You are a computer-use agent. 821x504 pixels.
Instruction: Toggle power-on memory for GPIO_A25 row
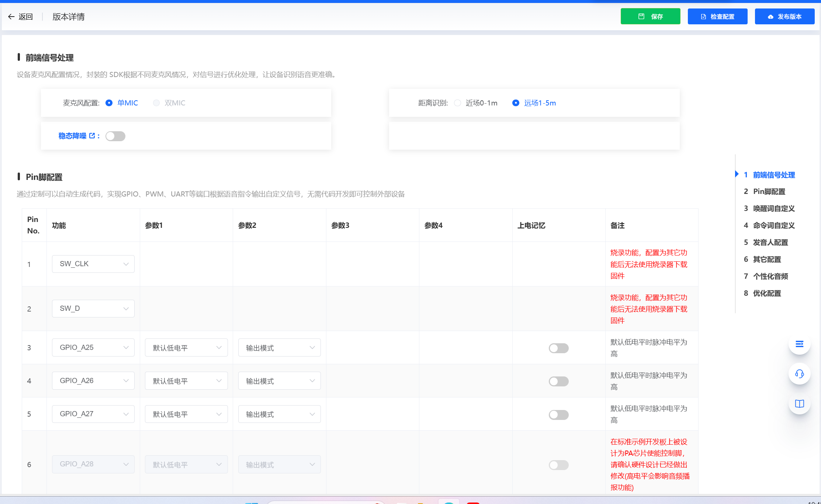point(558,348)
